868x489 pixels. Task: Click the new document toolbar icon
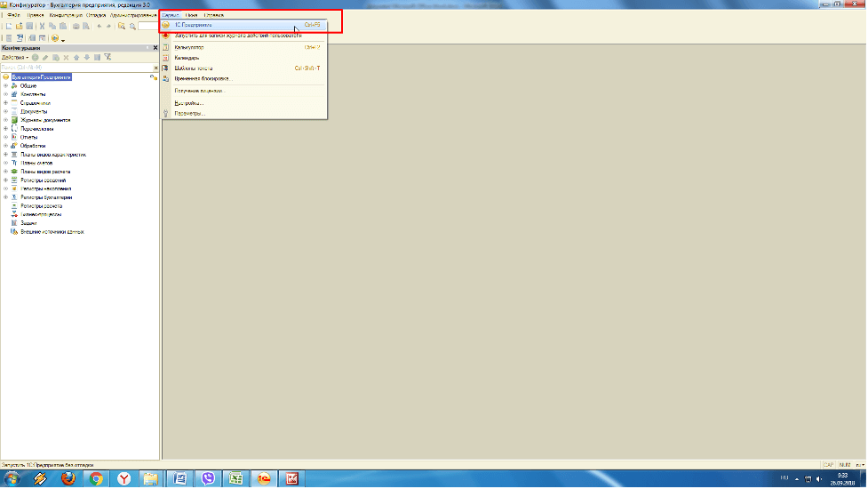pos(8,27)
